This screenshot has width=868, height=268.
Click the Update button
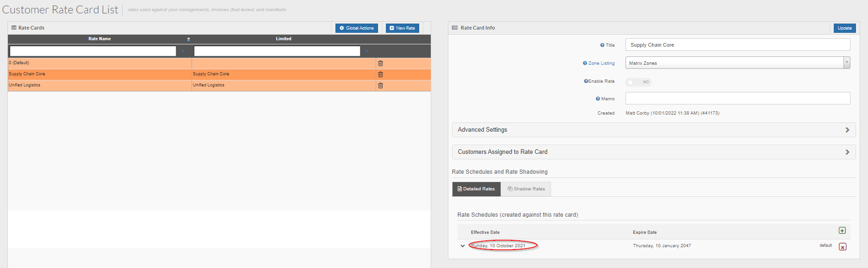844,28
